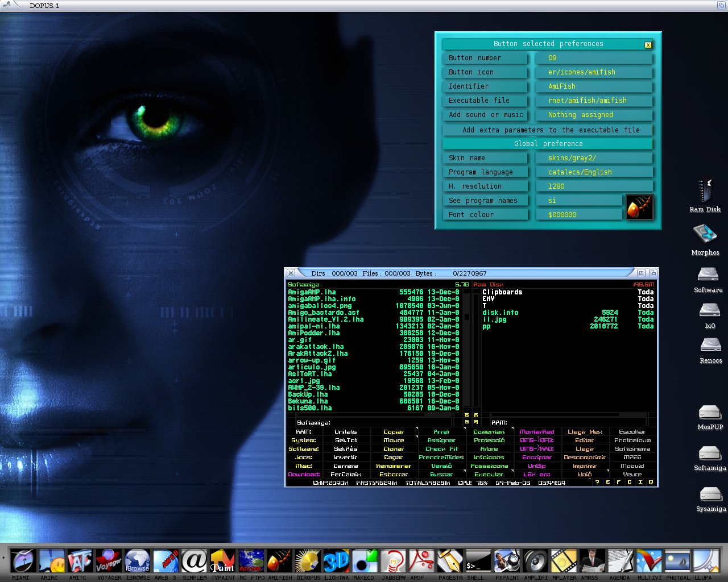Screen dimensions: 728x582
Task: Open a Shell from the dock
Action: tap(478, 560)
